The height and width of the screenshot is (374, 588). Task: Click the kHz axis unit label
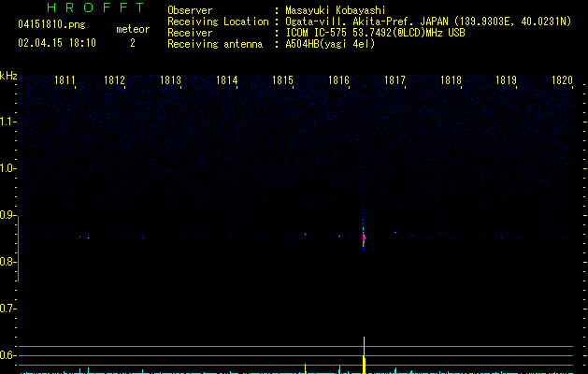tap(8, 76)
